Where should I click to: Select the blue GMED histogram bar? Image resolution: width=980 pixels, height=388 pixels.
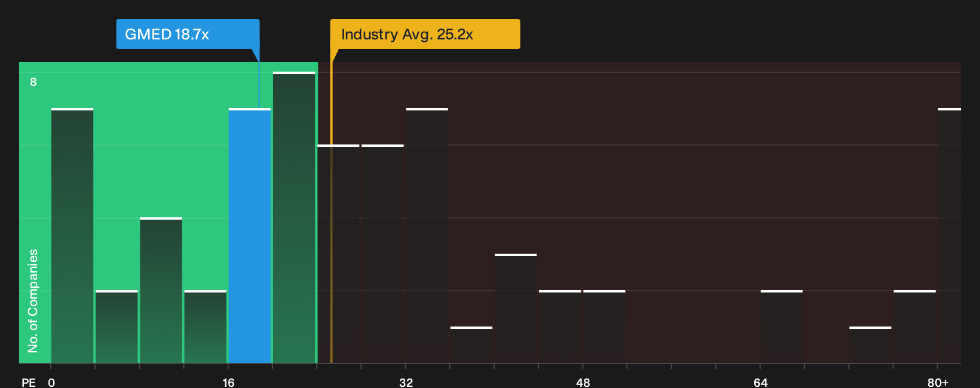250,236
